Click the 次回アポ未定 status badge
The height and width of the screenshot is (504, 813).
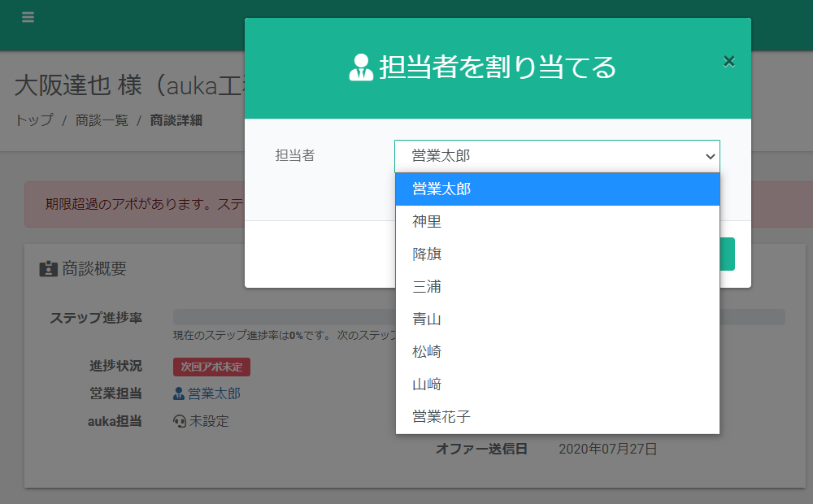[211, 367]
